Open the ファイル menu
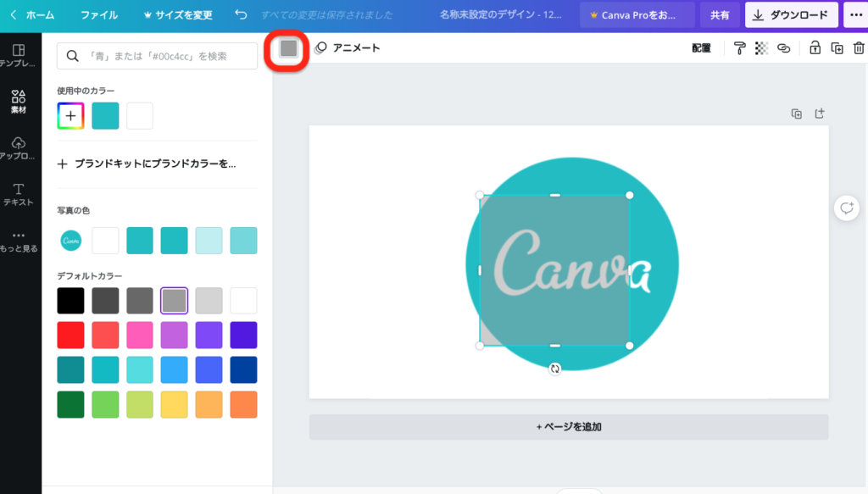The height and width of the screenshot is (494, 868). [98, 15]
